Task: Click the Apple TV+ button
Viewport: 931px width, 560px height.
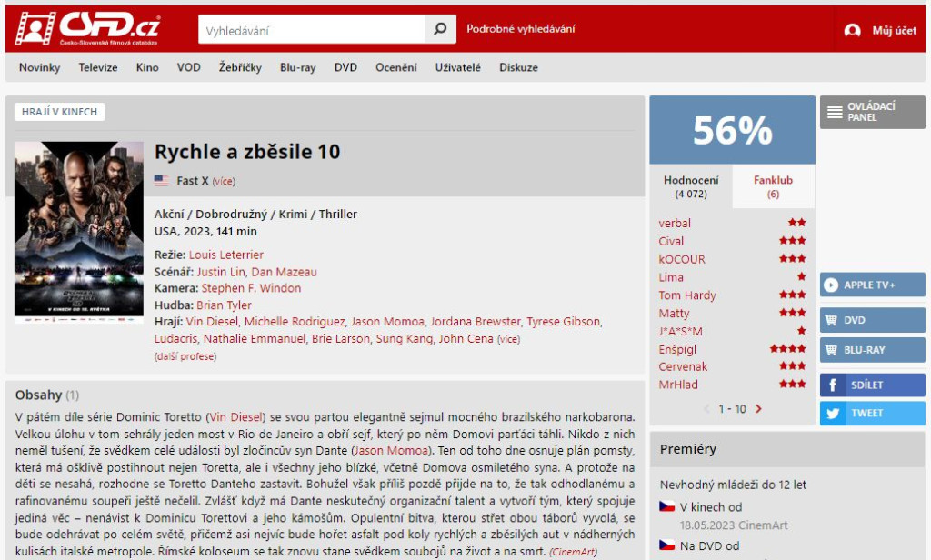Action: (872, 285)
